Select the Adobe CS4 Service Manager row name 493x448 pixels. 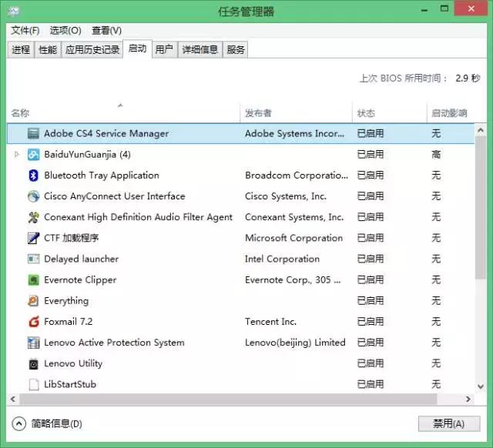pos(106,133)
